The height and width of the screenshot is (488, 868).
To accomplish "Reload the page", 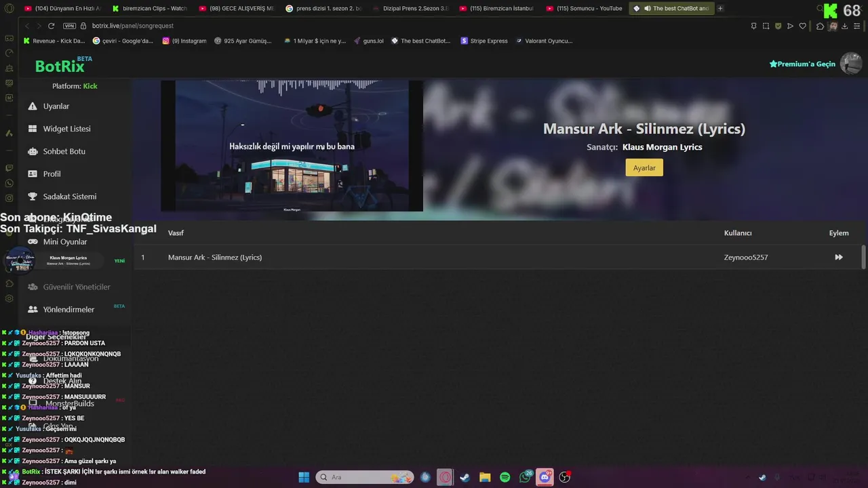I will 51,26.
